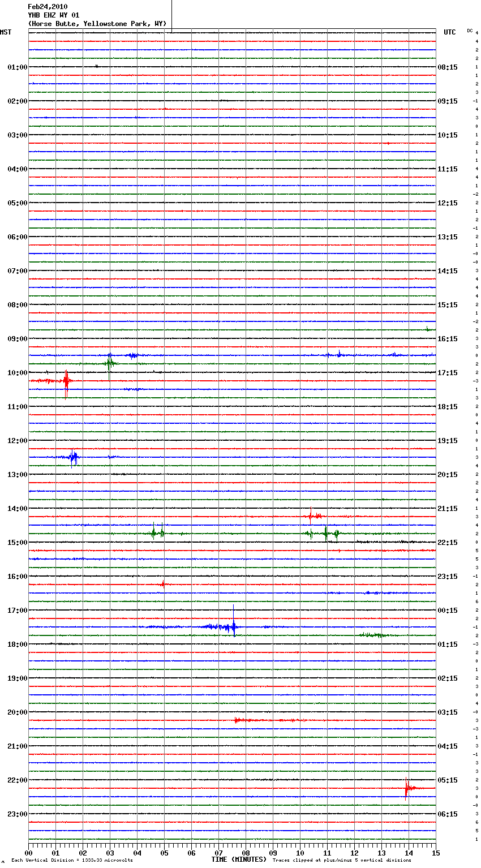Click the 17:15 UTC label
Viewport: 481px width, 868px height.
[x=448, y=373]
